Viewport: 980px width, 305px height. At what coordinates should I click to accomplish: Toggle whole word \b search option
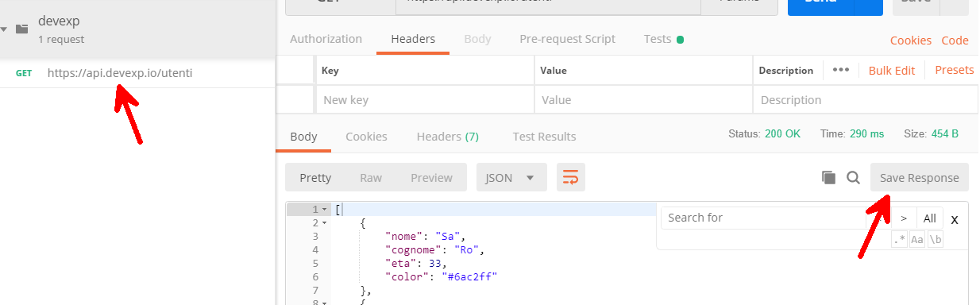pos(936,239)
